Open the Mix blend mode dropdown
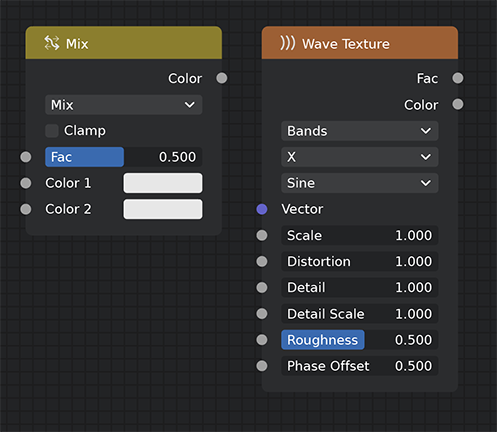 [x=124, y=105]
